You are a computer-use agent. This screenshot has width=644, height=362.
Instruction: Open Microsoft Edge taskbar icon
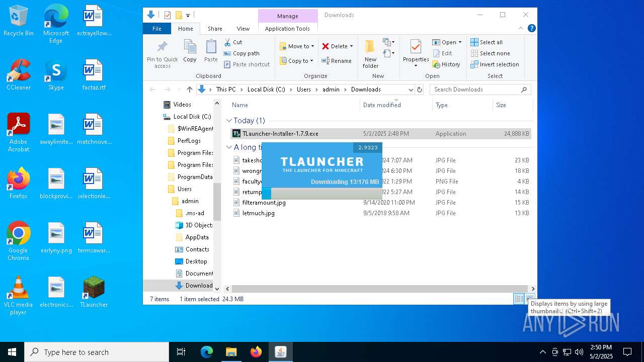coord(207,352)
